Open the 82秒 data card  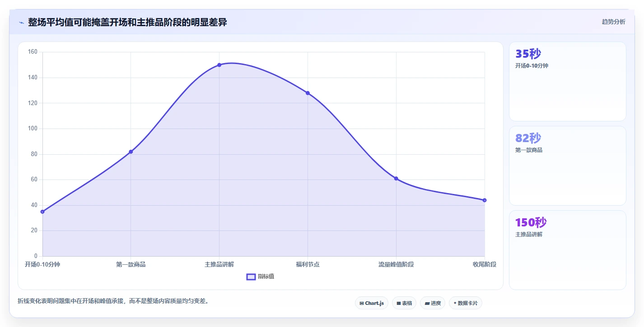click(567, 166)
